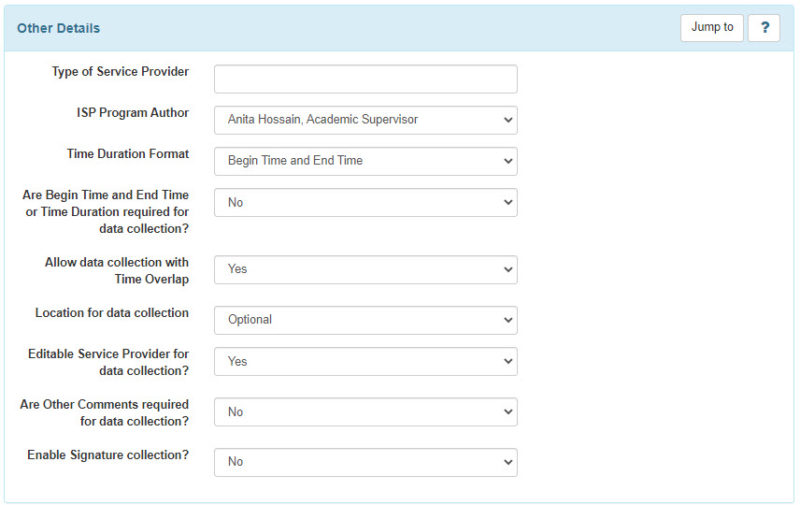The height and width of the screenshot is (505, 800).
Task: Click the Enable Signature collection label
Action: click(x=108, y=455)
